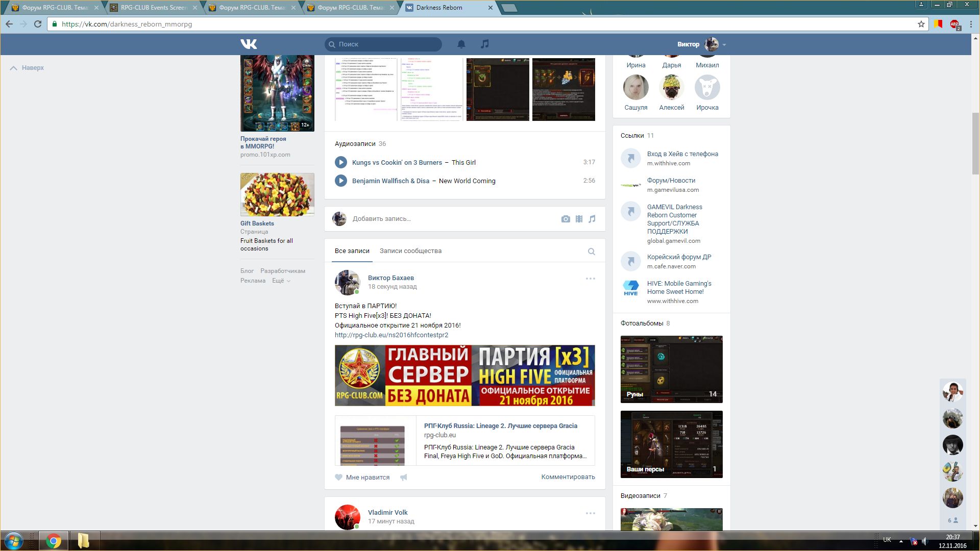Image resolution: width=980 pixels, height=551 pixels.
Task: Play the Kungs vs Cookin' track
Action: [341, 162]
